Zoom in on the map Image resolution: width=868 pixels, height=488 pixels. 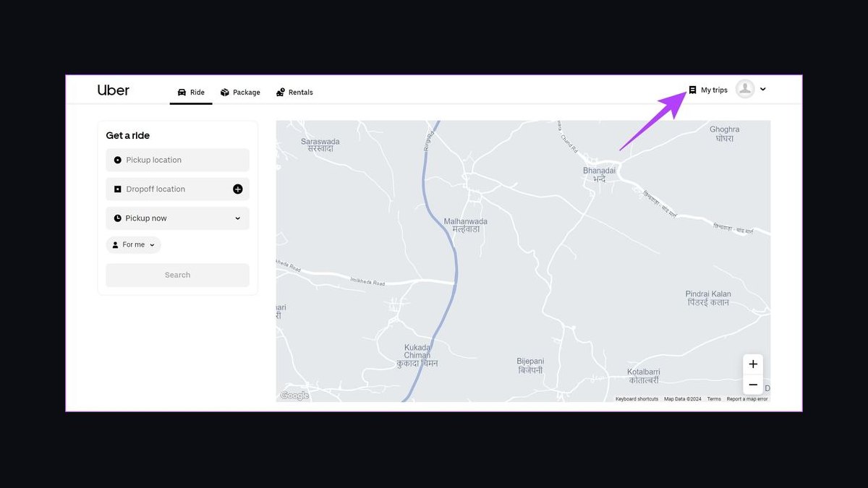pyautogui.click(x=753, y=364)
